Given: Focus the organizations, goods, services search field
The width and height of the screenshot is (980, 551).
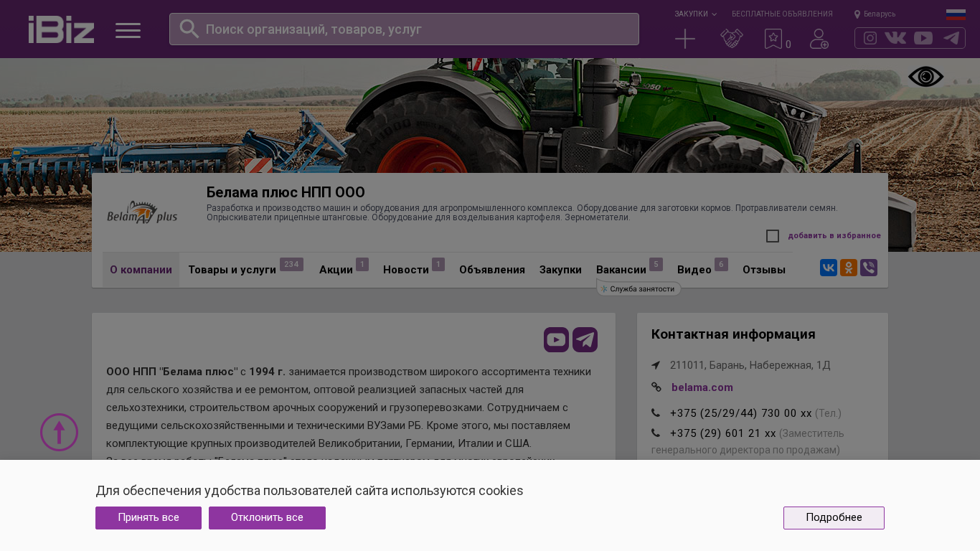Looking at the screenshot, I should (404, 29).
